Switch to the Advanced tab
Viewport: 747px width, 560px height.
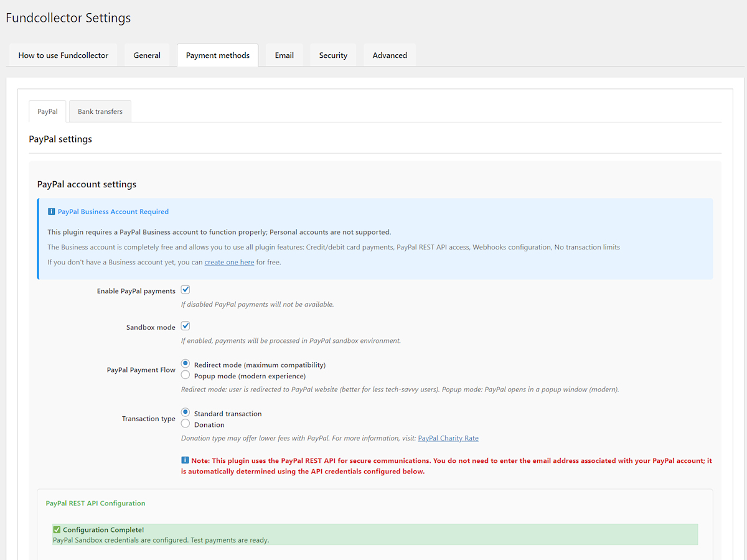390,55
